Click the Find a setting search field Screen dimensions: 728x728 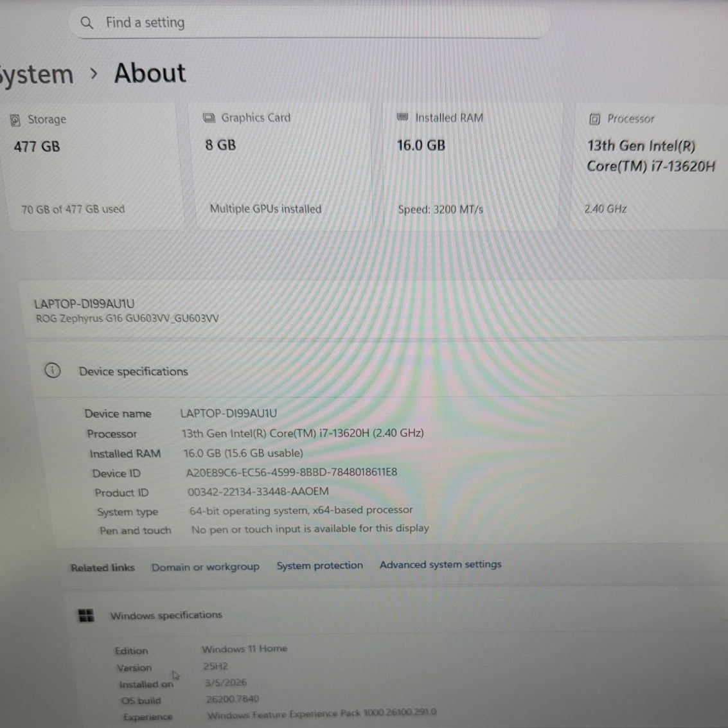click(257, 22)
